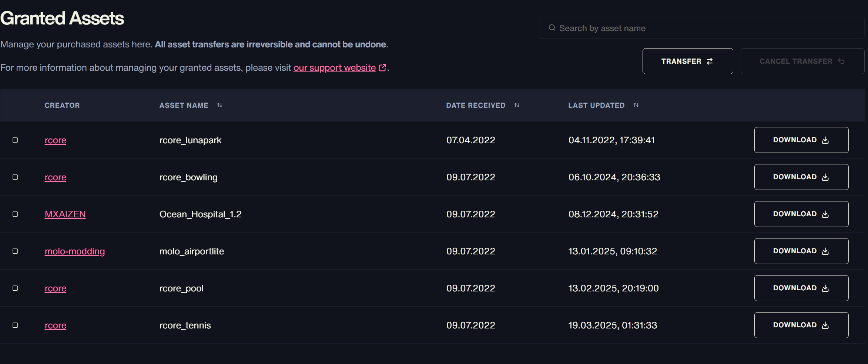The height and width of the screenshot is (364, 868).
Task: Download Ocean_Hospital_1.2
Action: pyautogui.click(x=801, y=214)
